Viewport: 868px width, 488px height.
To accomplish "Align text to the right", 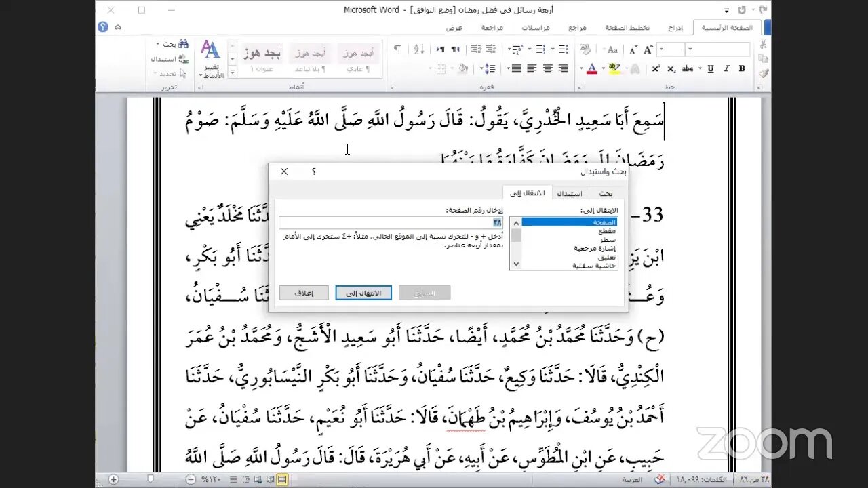I will [x=562, y=68].
